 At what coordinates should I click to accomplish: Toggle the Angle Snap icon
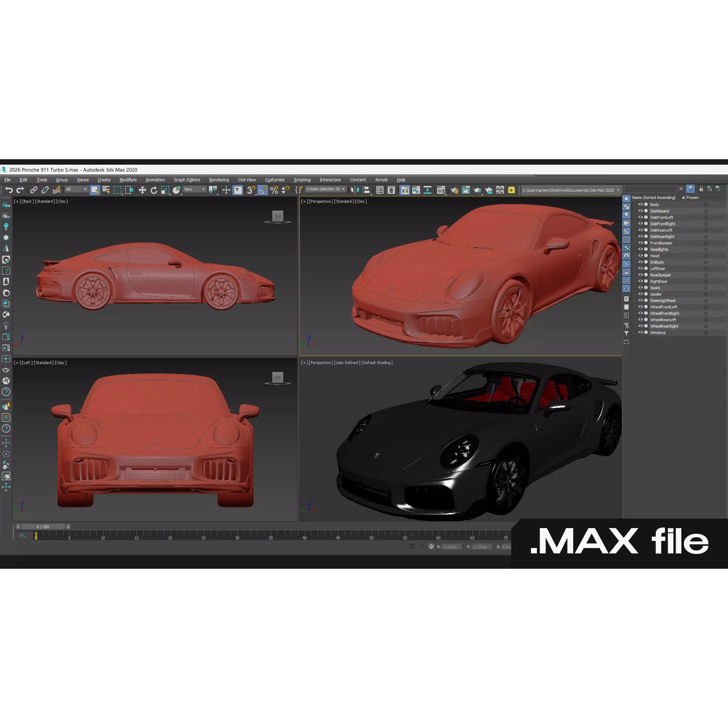pos(263,190)
